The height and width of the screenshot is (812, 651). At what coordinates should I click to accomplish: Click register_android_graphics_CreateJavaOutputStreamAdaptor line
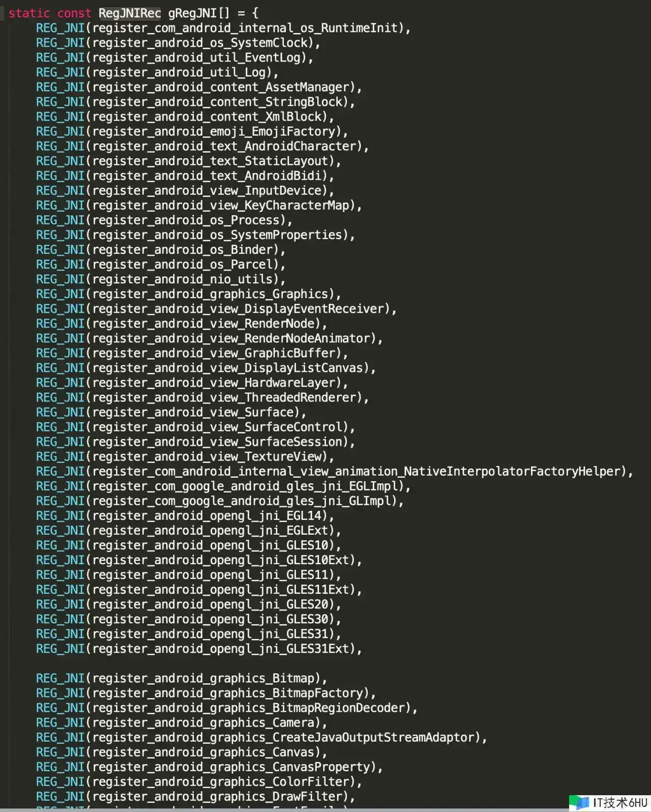pos(283,737)
